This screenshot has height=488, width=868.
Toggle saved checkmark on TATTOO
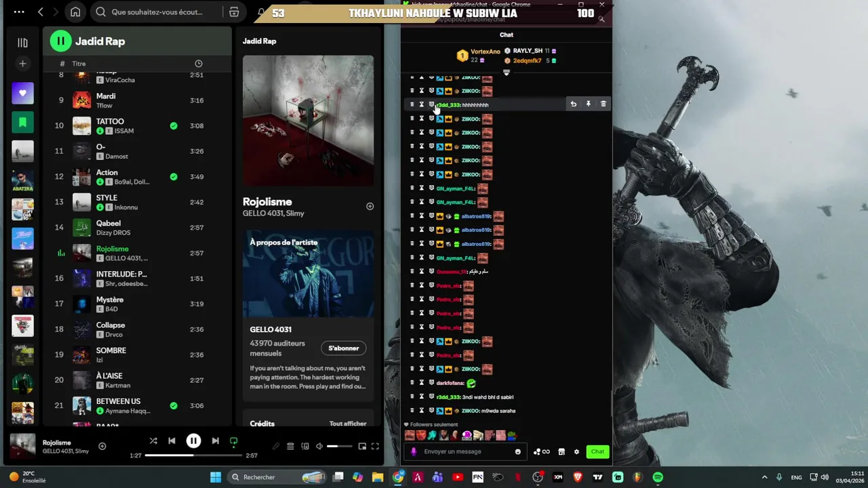click(x=174, y=126)
